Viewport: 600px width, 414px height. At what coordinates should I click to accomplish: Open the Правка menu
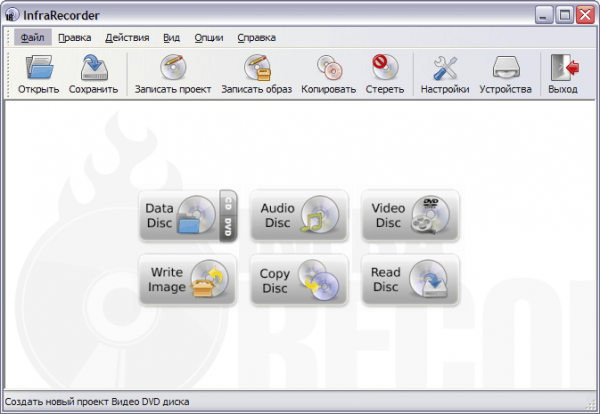pyautogui.click(x=74, y=38)
